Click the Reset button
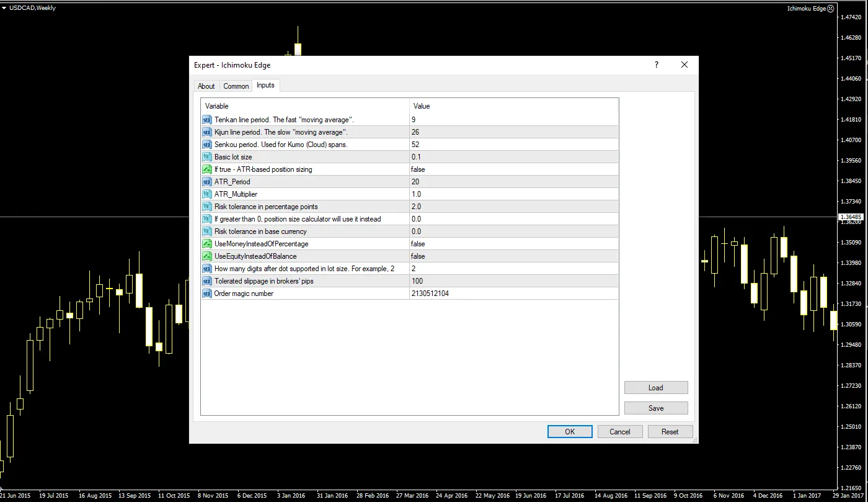Image resolution: width=868 pixels, height=502 pixels. click(670, 432)
